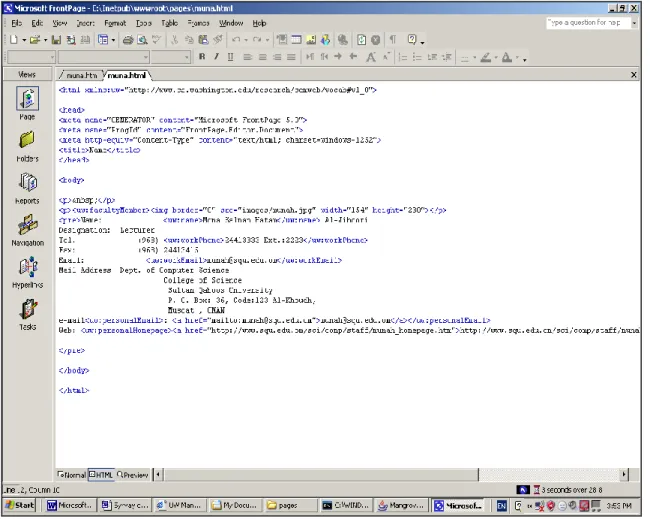Open the Font Size combo box

(171, 57)
